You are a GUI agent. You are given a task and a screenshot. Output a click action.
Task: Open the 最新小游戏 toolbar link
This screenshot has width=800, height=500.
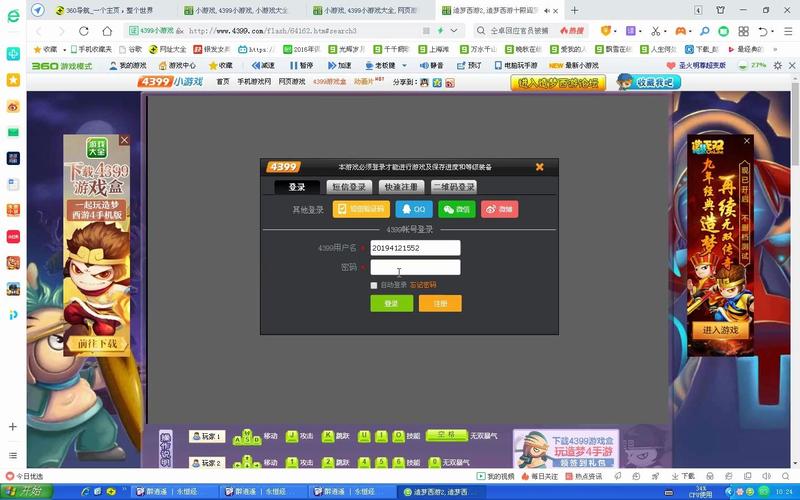pos(573,65)
